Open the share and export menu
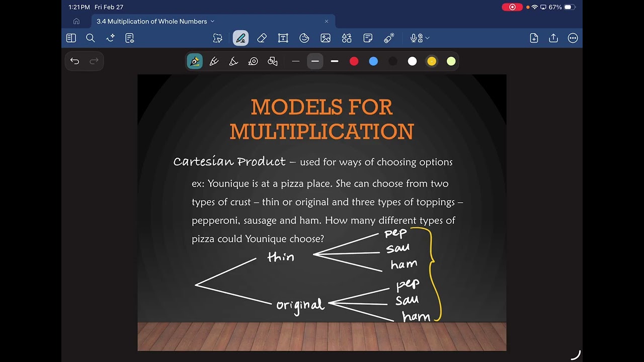This screenshot has height=362, width=644. [553, 38]
